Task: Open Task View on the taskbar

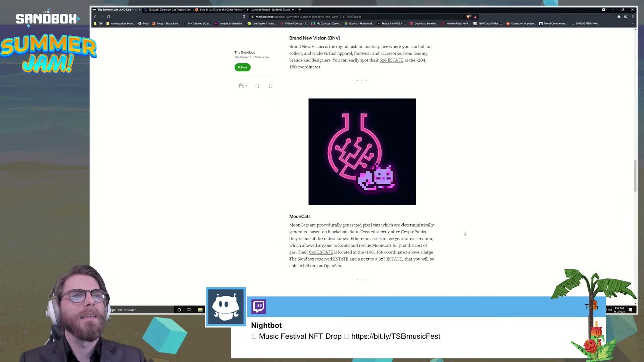Action: point(189,310)
